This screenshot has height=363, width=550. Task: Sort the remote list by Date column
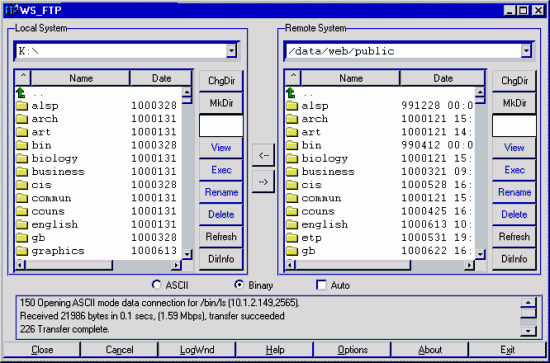[x=443, y=78]
